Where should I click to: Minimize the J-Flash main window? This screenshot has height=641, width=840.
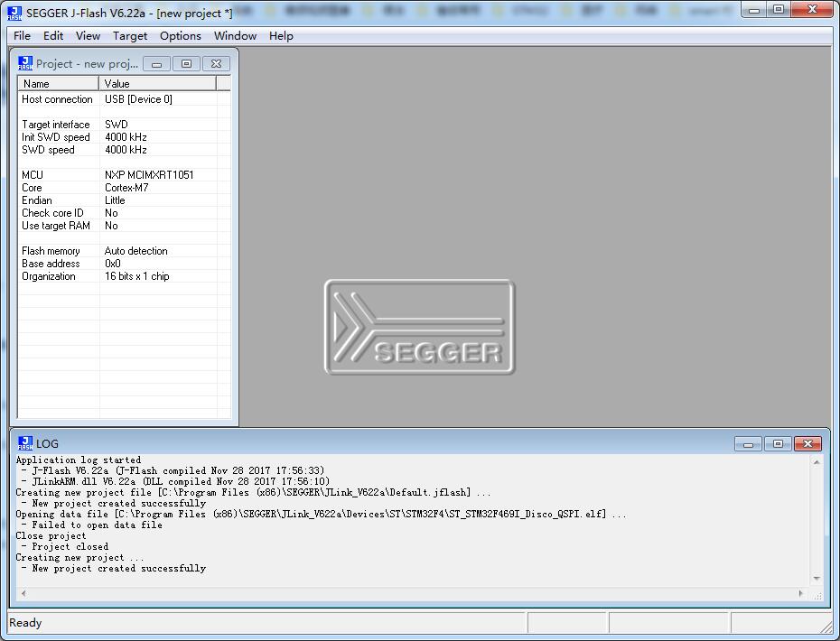[x=755, y=10]
